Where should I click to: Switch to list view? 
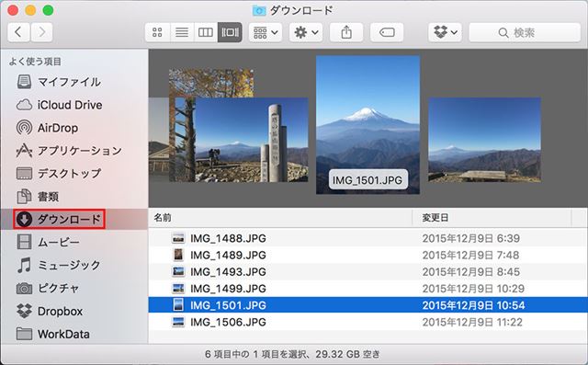tap(182, 32)
